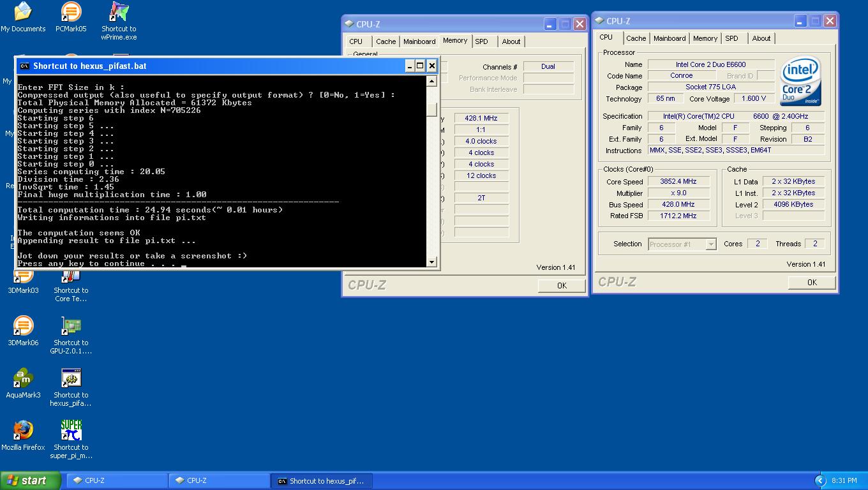Select the Shortcut to GPU-Z desktop icon
Screen dimensions: 868x490
click(x=71, y=335)
